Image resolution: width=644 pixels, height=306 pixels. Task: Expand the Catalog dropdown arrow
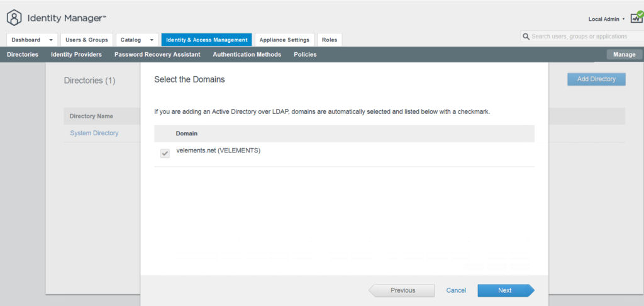[152, 40]
